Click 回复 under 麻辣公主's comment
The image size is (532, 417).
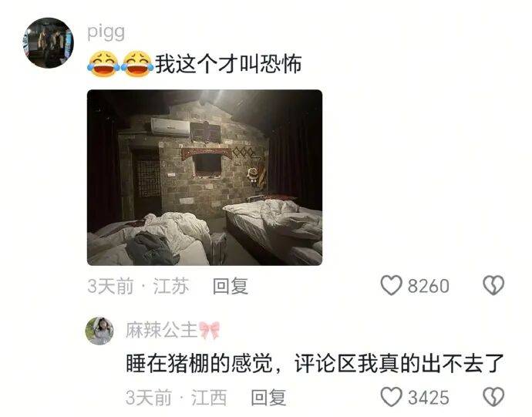point(269,397)
